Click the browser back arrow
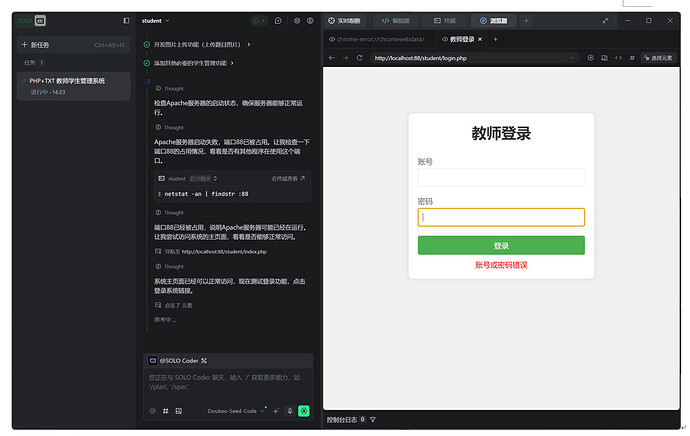 point(332,58)
